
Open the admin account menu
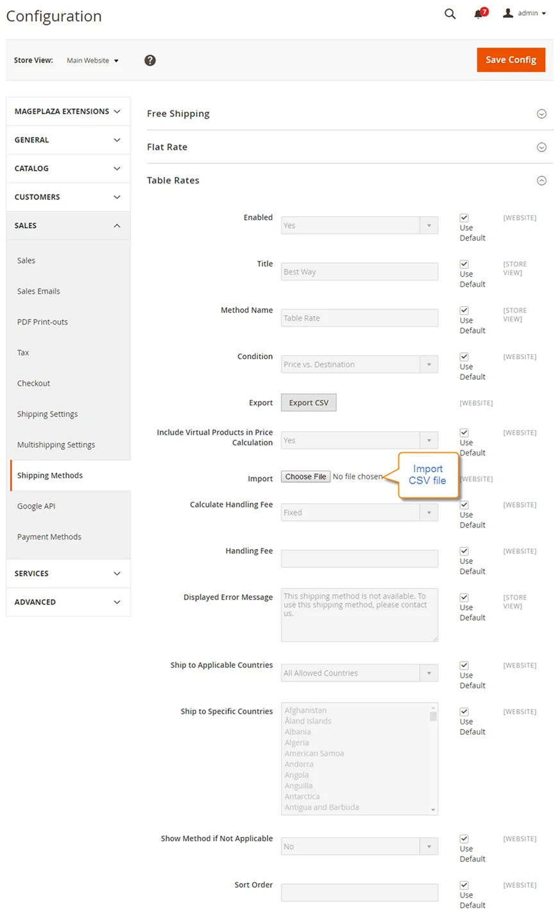coord(523,13)
